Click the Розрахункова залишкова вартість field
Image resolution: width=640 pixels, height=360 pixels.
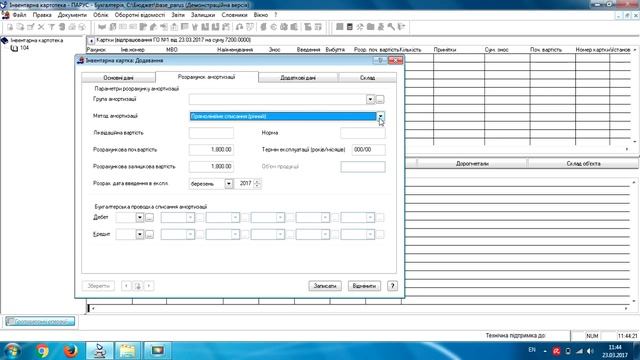(x=211, y=167)
